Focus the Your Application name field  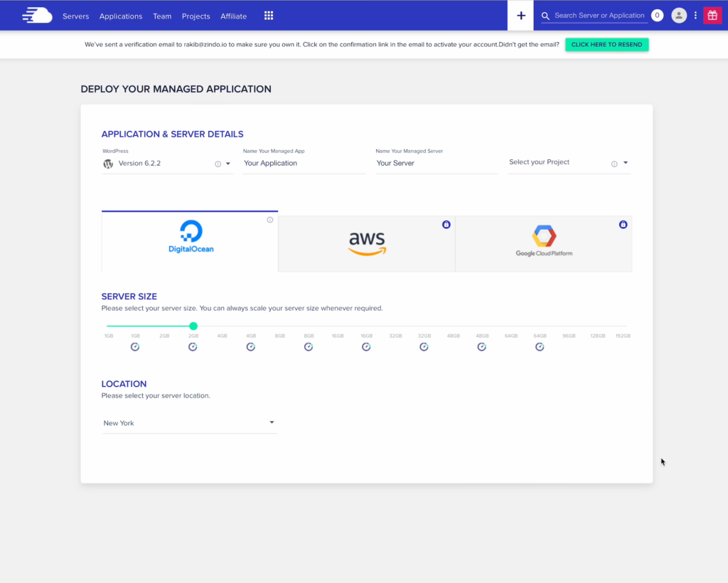304,164
